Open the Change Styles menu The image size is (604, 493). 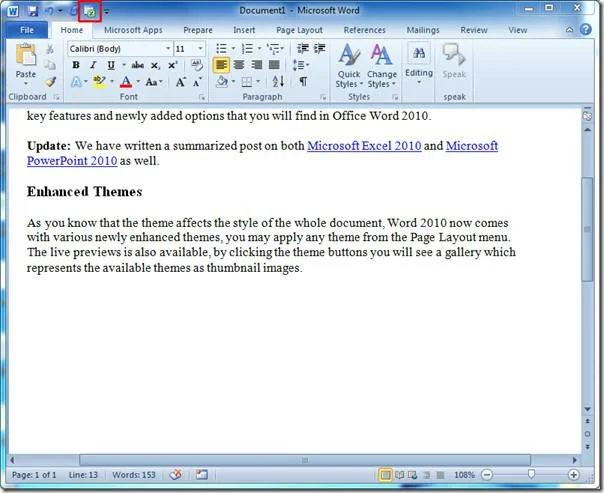click(x=381, y=66)
